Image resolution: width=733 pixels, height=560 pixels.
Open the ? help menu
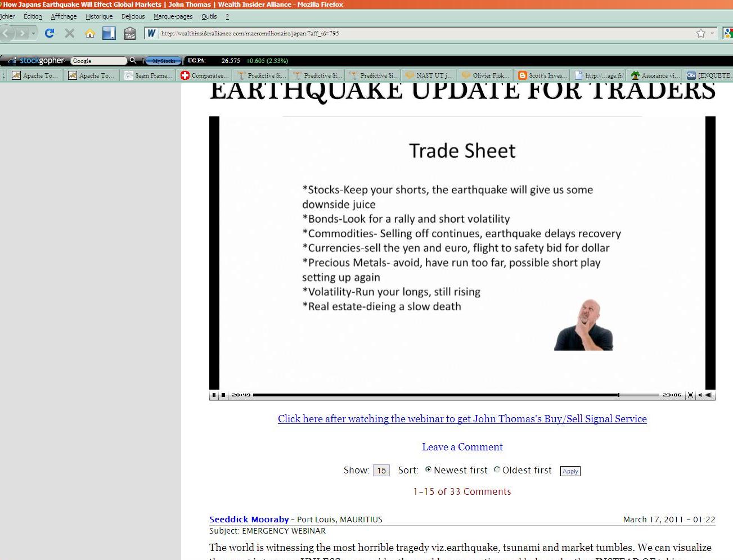point(227,16)
